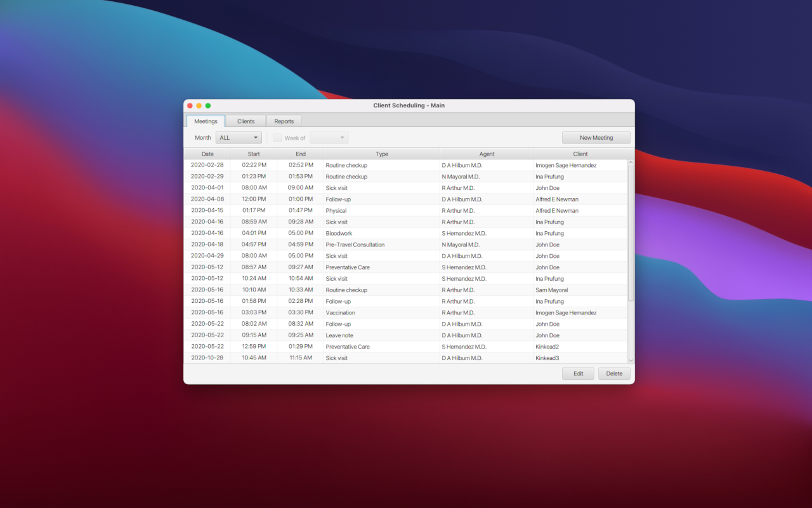This screenshot has width=812, height=508.
Task: Click the Edit button
Action: click(x=578, y=373)
